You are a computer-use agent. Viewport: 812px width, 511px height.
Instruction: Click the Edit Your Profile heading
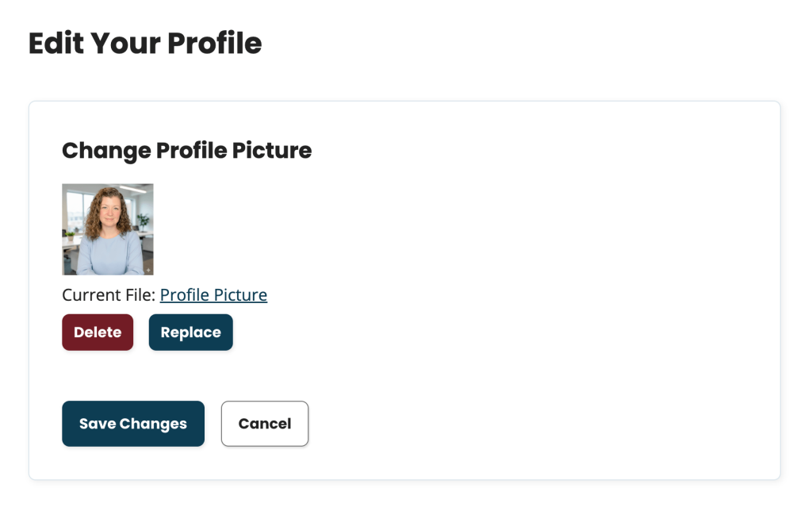(x=145, y=44)
